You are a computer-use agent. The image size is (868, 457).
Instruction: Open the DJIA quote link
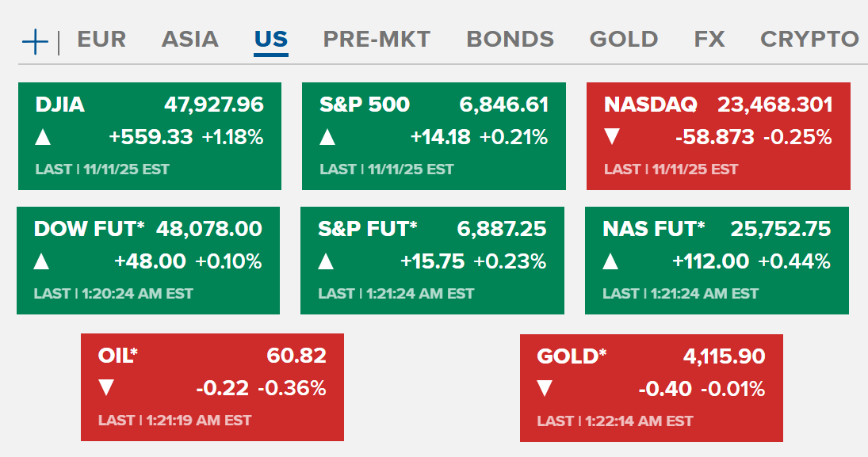[60, 105]
